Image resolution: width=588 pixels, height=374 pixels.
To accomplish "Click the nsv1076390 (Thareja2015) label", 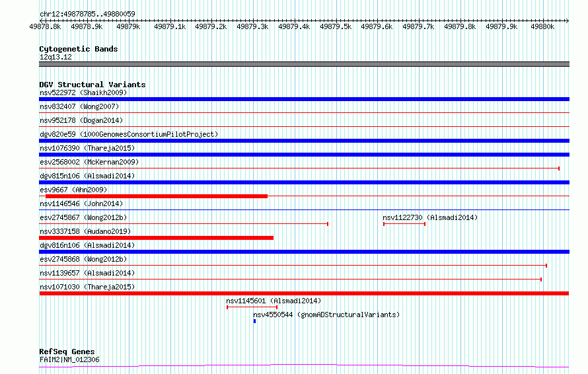I will click(87, 148).
